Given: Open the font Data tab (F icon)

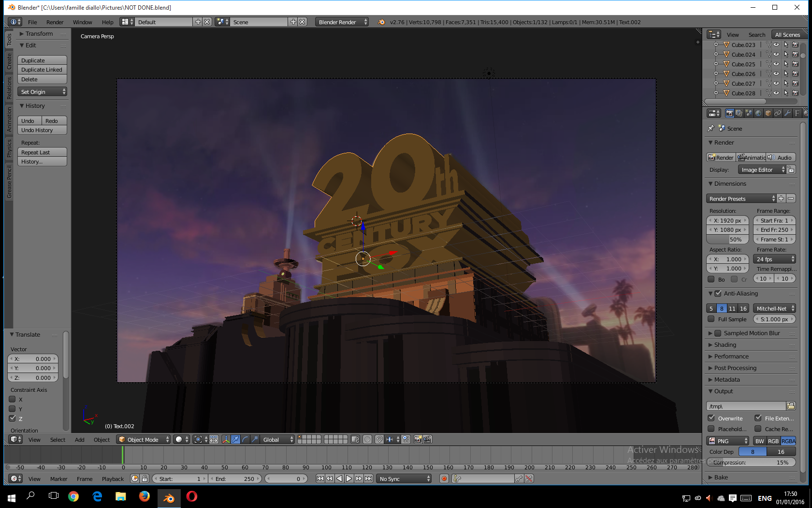Looking at the screenshot, I should coord(797,113).
